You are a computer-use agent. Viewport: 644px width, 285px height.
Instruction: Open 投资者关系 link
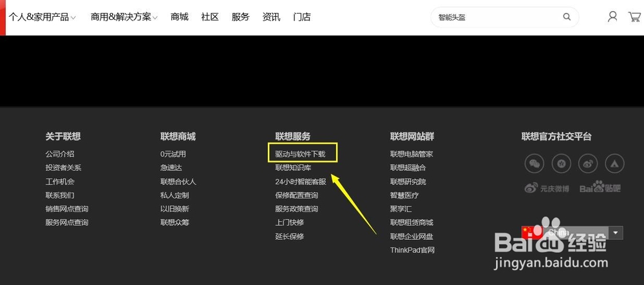click(x=63, y=168)
